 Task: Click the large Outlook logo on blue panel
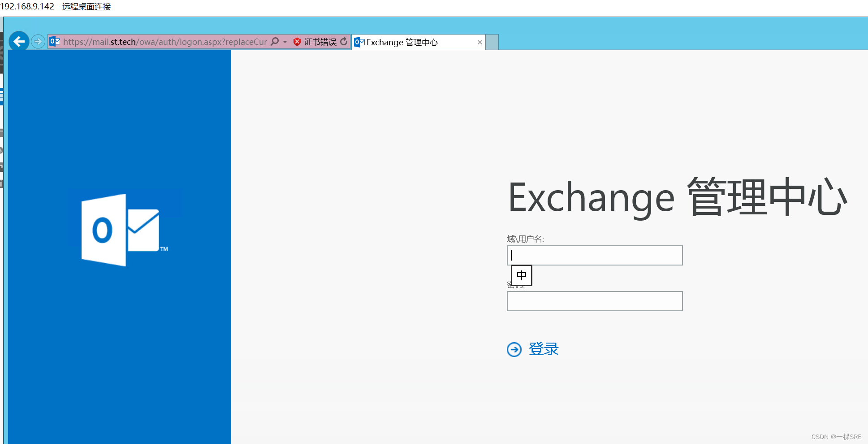tap(124, 229)
